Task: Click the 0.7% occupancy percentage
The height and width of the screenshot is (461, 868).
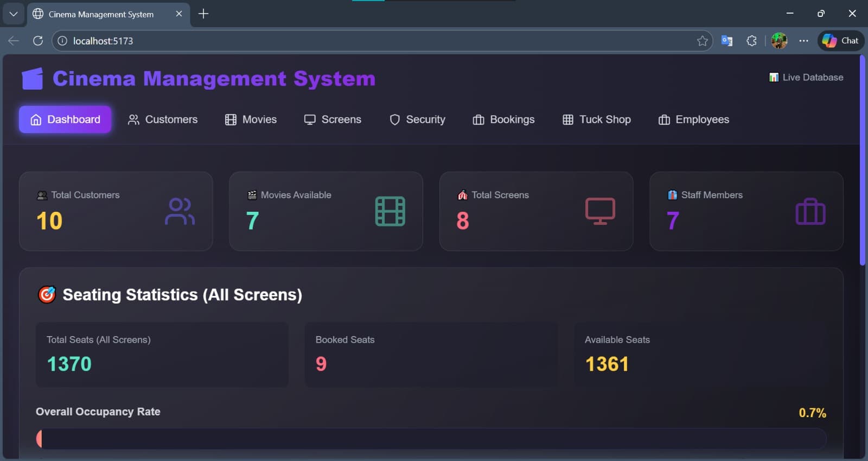Action: tap(812, 413)
